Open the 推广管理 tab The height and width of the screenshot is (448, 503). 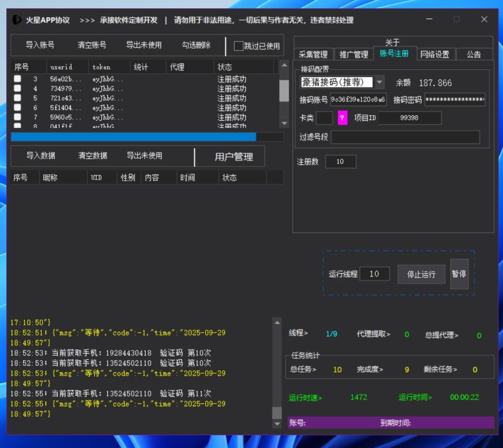(354, 55)
